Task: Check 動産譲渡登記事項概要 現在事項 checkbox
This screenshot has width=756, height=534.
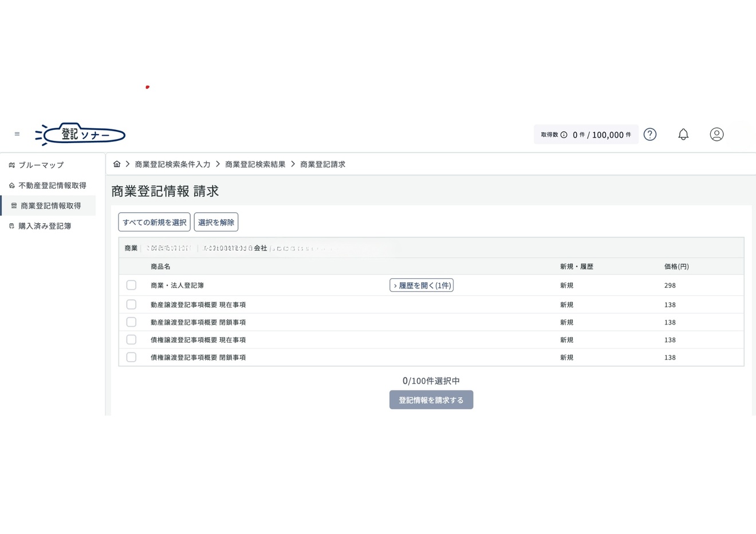Action: pyautogui.click(x=131, y=304)
